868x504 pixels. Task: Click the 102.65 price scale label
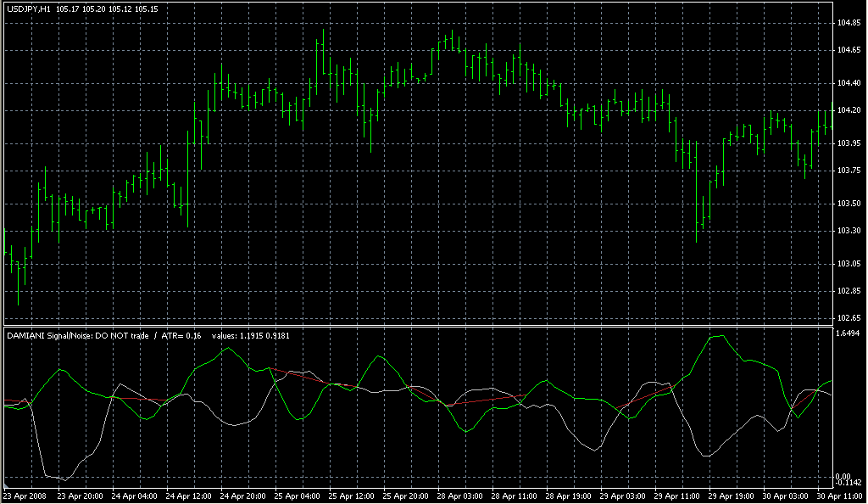849,318
